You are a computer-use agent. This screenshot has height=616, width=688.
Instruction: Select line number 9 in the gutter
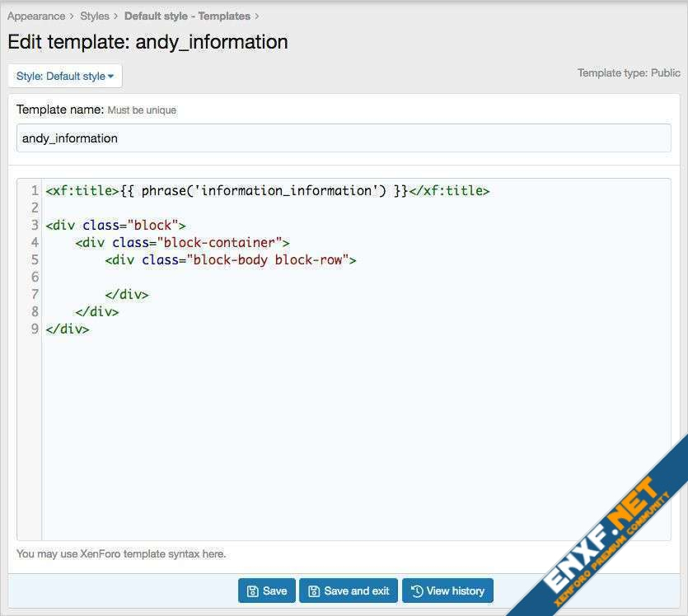[35, 329]
